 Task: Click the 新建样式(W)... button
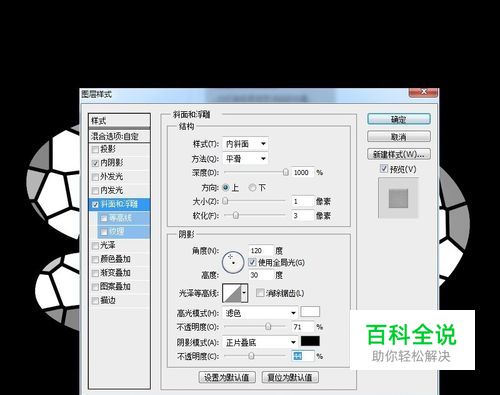[x=399, y=154]
